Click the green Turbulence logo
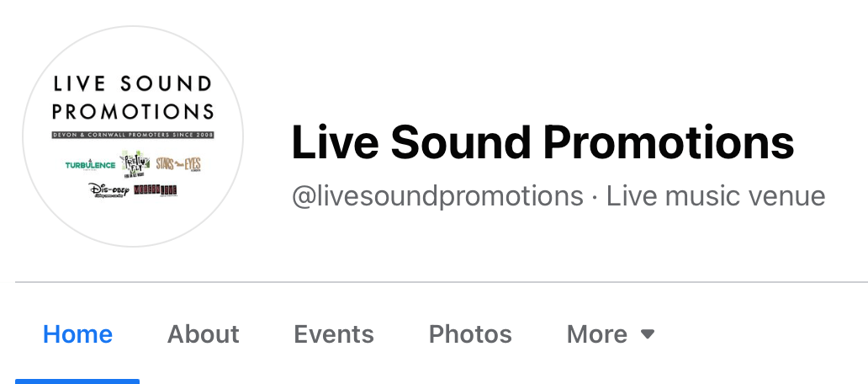The height and width of the screenshot is (384, 868). (x=90, y=164)
